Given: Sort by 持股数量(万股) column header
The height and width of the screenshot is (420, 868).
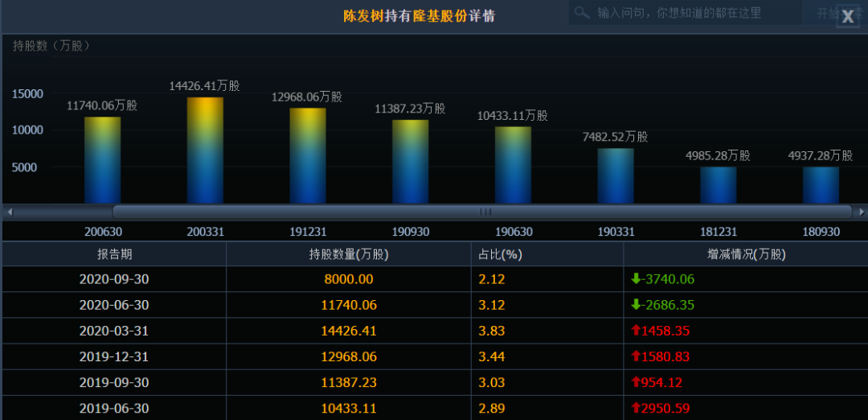Looking at the screenshot, I should 349,254.
